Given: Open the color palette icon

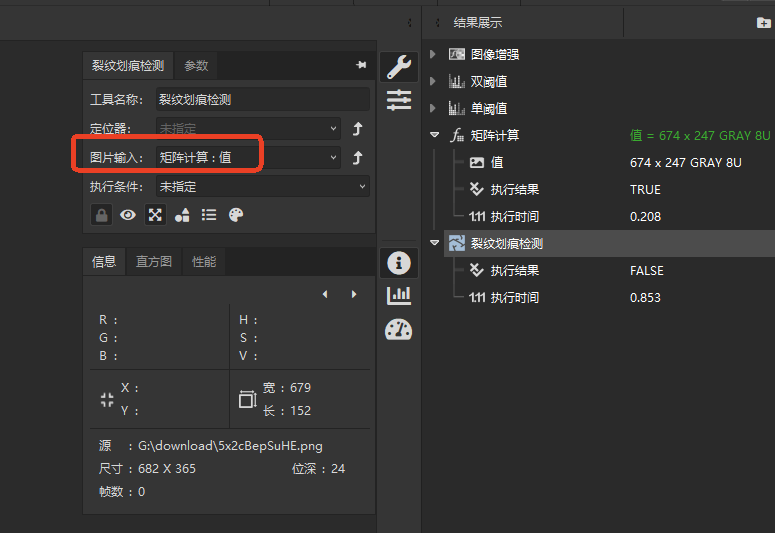Looking at the screenshot, I should point(236,215).
